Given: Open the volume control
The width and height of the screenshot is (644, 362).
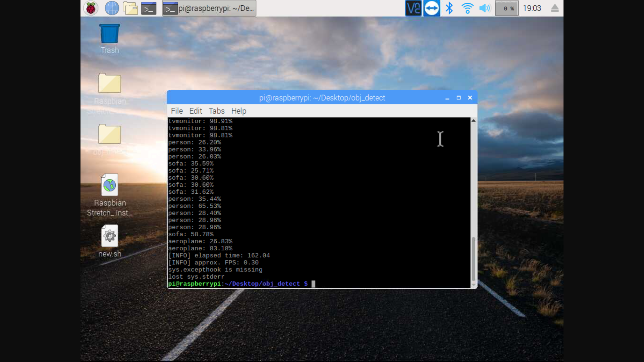Looking at the screenshot, I should click(x=485, y=8).
